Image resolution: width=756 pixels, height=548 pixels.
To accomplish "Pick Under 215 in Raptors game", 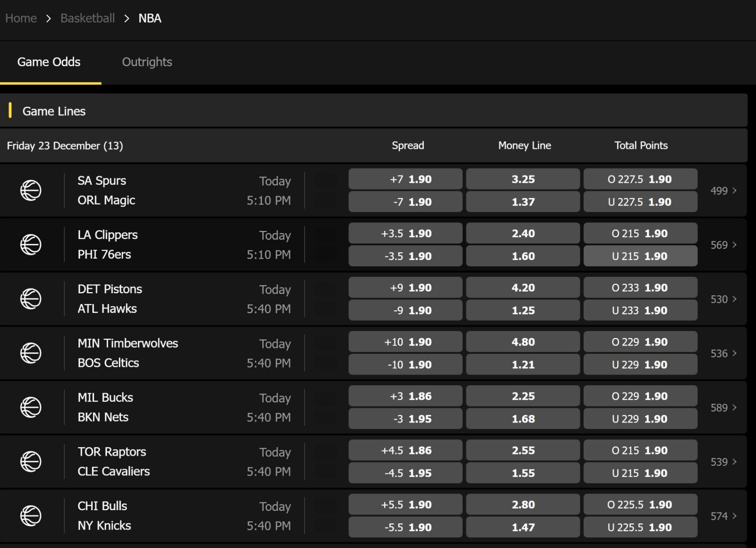I will pos(640,473).
